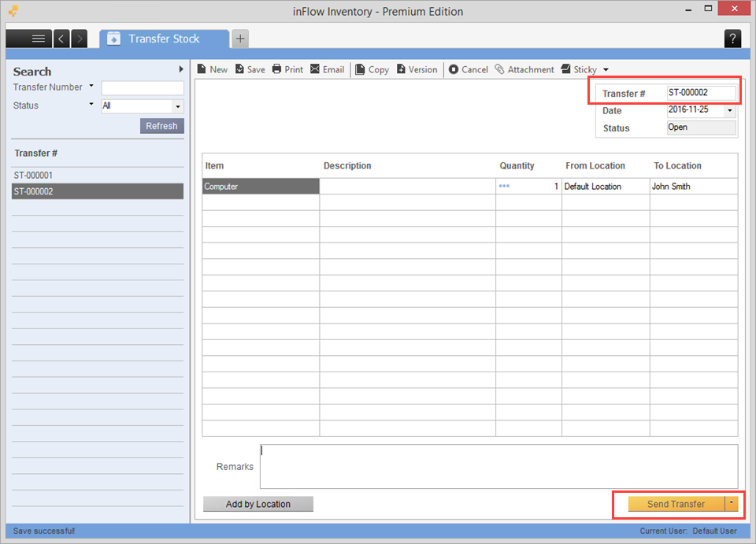
Task: Click the John Smith To Location cell
Action: (x=694, y=186)
